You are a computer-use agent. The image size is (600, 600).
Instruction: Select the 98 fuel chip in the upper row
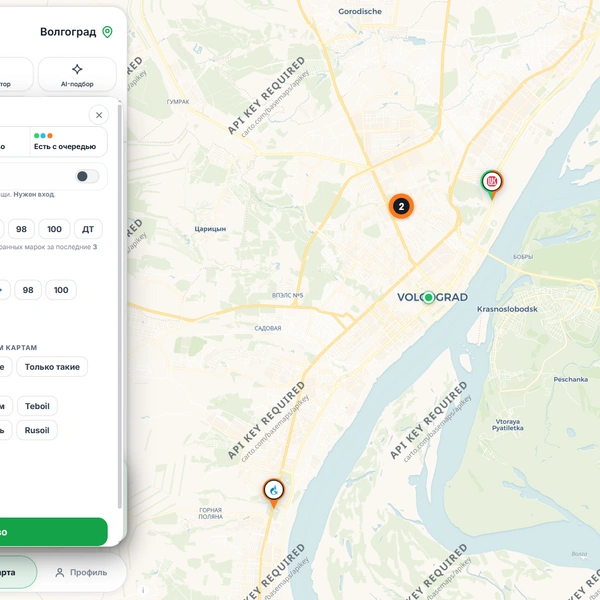click(x=21, y=229)
